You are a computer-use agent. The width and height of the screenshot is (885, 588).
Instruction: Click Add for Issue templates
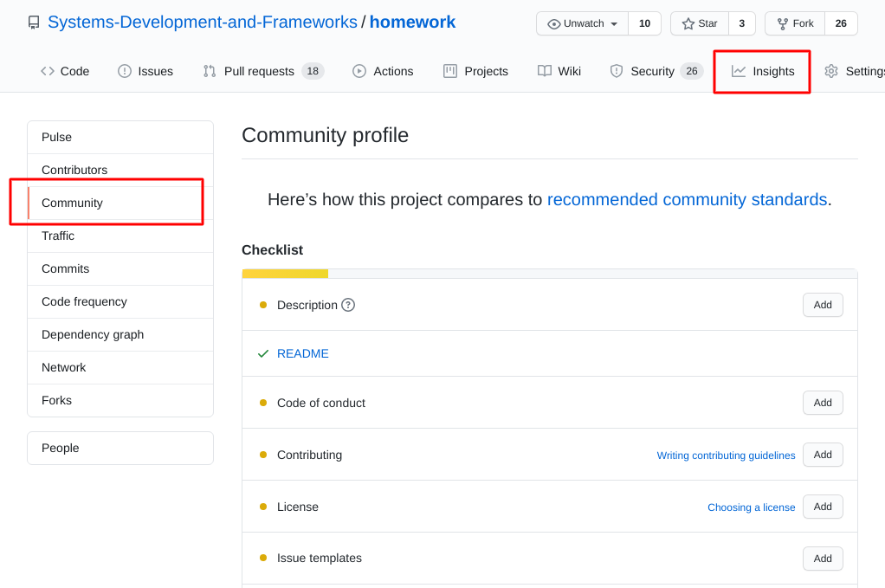(823, 559)
